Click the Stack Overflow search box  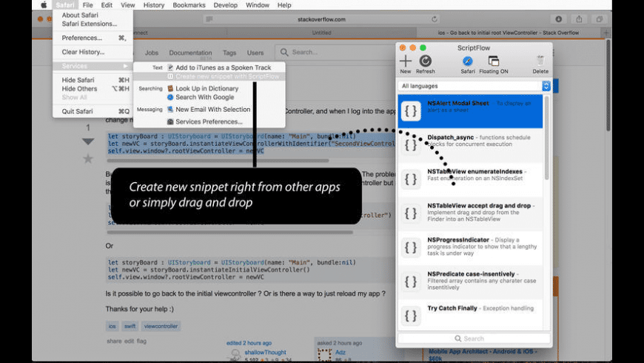tap(337, 52)
